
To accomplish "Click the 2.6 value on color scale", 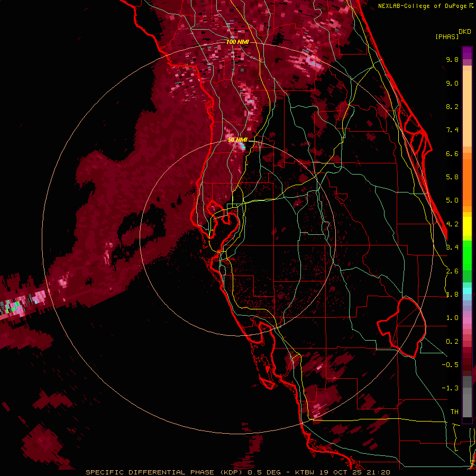I will pos(452,271).
